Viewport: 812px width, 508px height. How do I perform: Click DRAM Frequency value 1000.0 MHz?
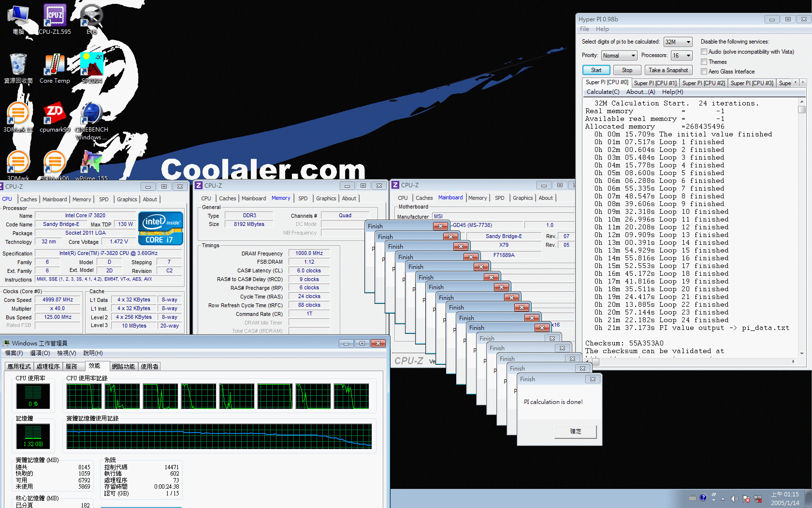(x=309, y=253)
